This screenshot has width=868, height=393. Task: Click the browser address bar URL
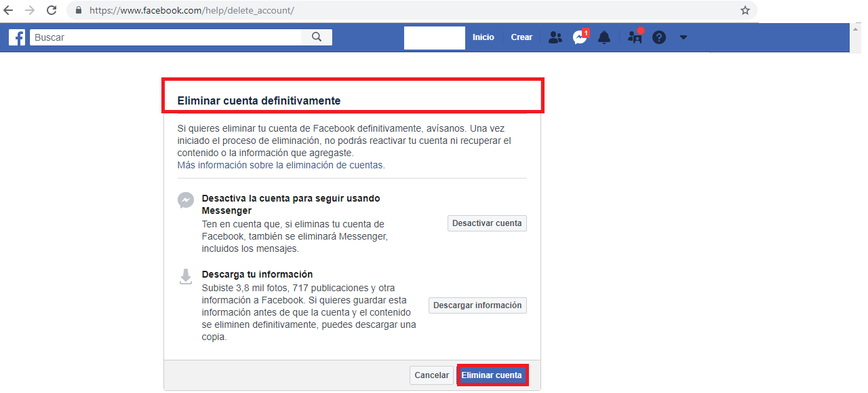click(192, 11)
